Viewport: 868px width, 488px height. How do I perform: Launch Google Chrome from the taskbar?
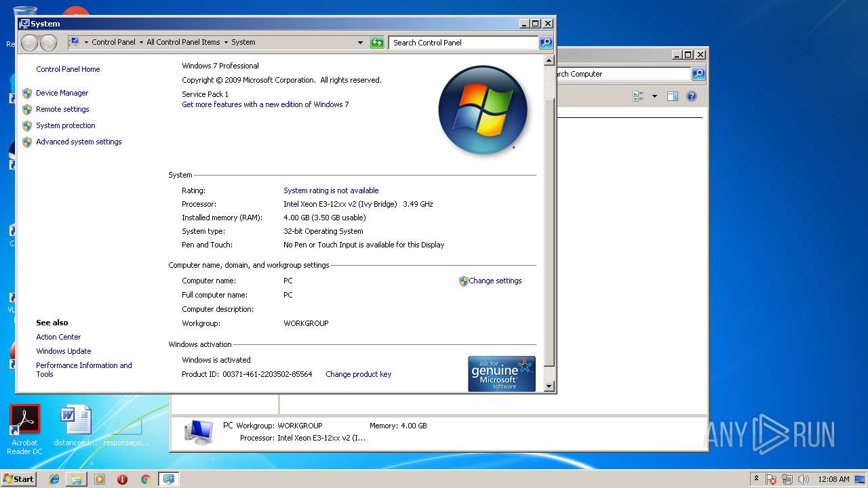(x=145, y=479)
